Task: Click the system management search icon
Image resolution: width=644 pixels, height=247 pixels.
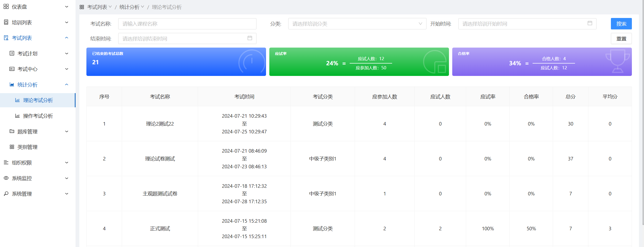Action: pos(6,194)
